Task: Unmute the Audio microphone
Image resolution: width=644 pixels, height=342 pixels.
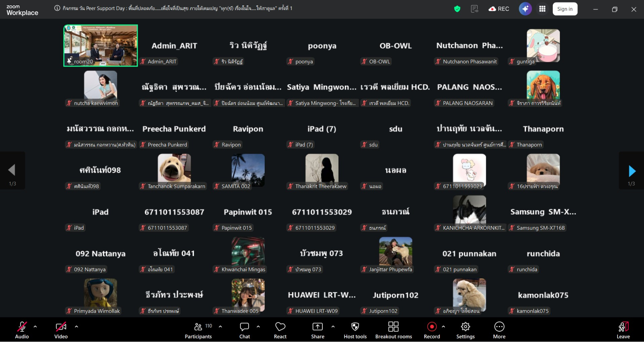Action: click(x=22, y=330)
